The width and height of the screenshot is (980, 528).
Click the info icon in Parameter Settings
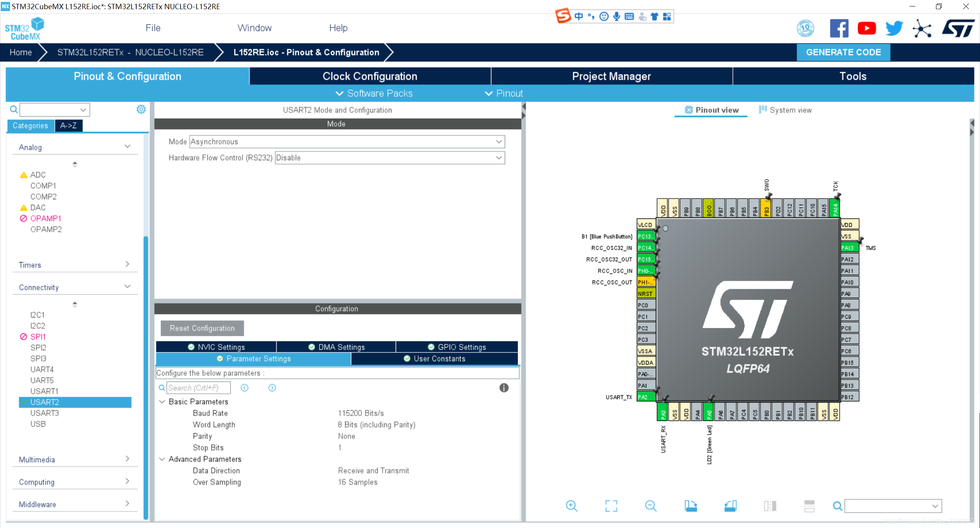click(x=504, y=388)
